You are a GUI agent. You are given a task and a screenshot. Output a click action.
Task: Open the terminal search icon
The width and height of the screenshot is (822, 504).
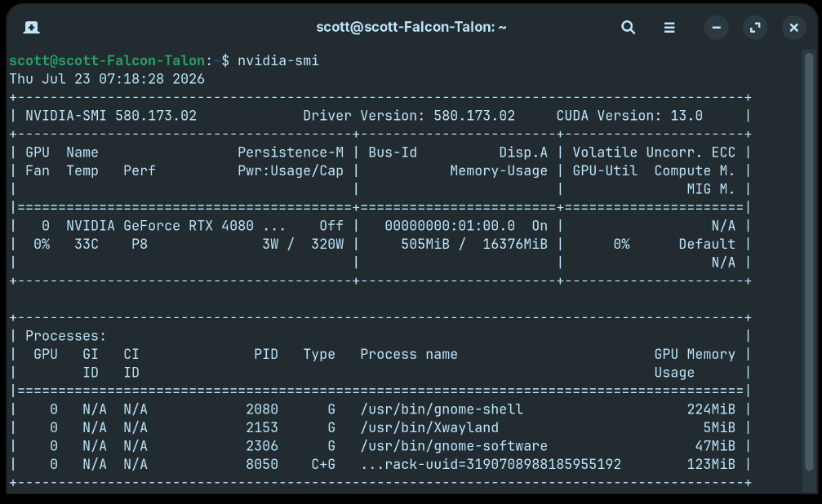point(628,27)
